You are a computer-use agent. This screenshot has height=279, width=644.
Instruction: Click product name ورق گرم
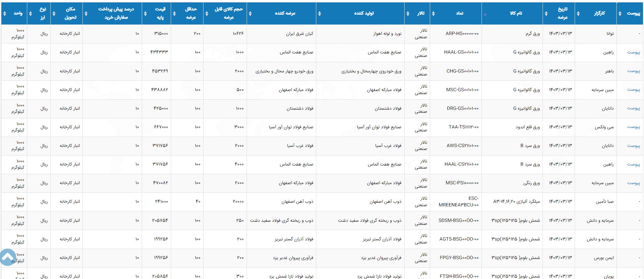(533, 34)
